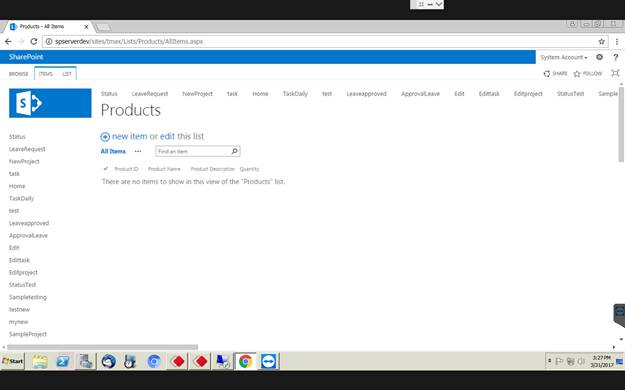Click the help question mark icon
The width and height of the screenshot is (625, 390).
615,57
